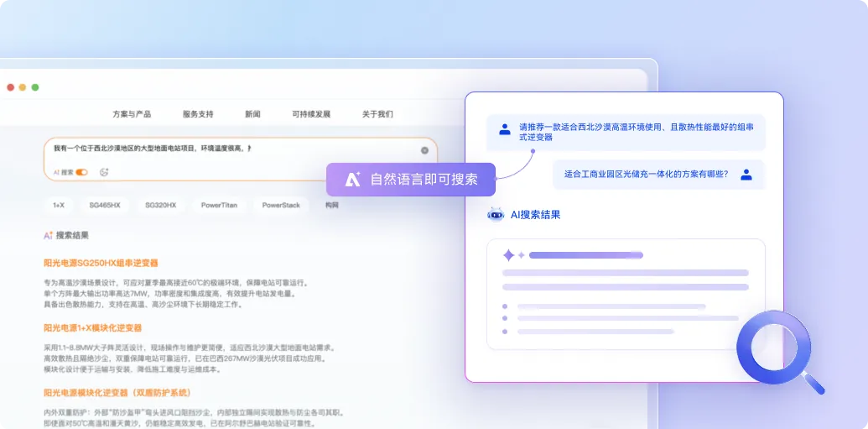Open the 方案与产品 menu
The width and height of the screenshot is (868, 429).
point(132,114)
